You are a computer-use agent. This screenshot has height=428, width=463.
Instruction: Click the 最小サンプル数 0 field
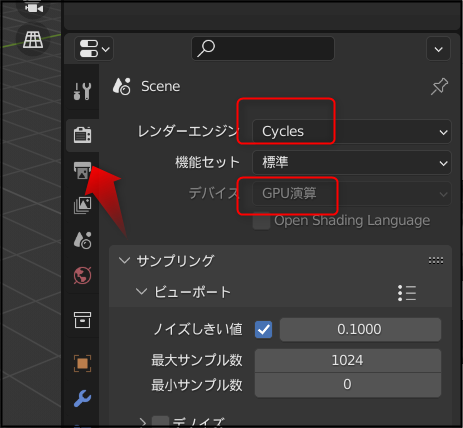348,385
